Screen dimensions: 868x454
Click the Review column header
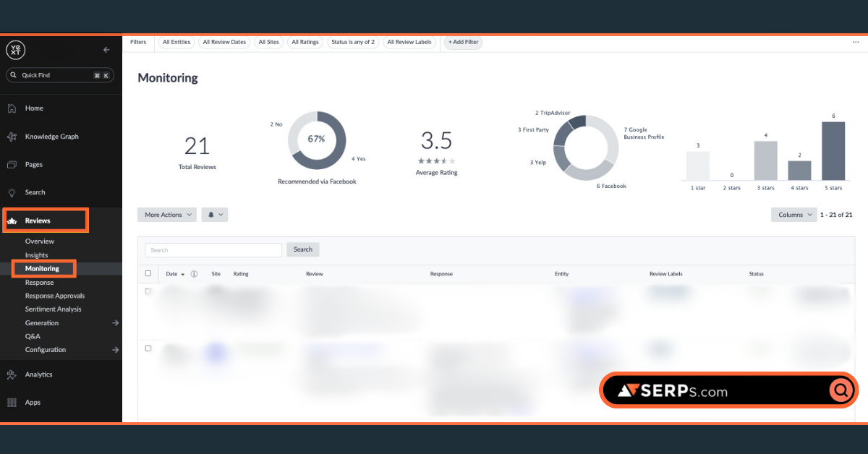coord(315,274)
